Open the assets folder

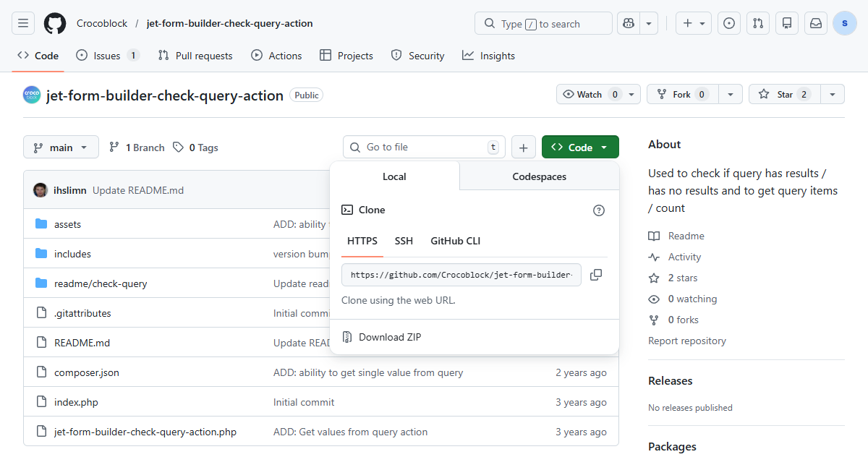click(67, 224)
